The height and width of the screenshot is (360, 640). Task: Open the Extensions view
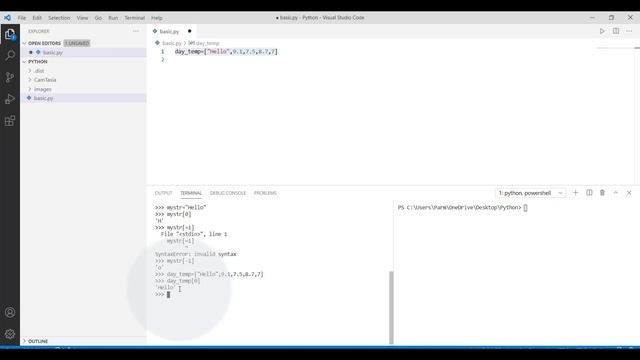point(10,121)
